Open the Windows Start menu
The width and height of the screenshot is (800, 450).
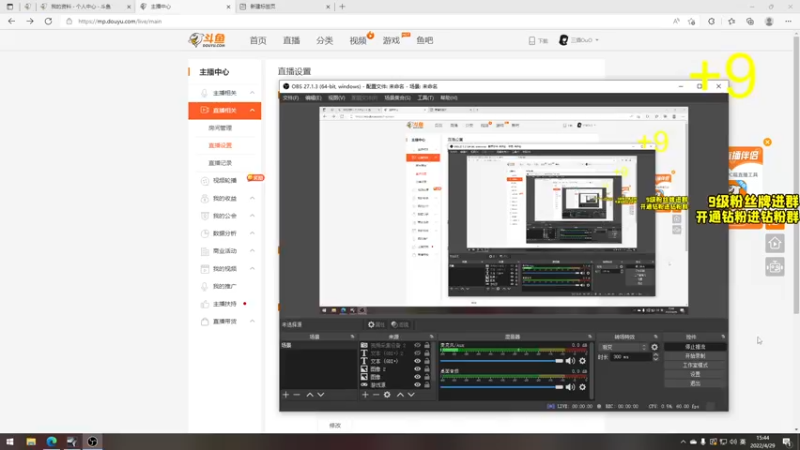click(10, 441)
